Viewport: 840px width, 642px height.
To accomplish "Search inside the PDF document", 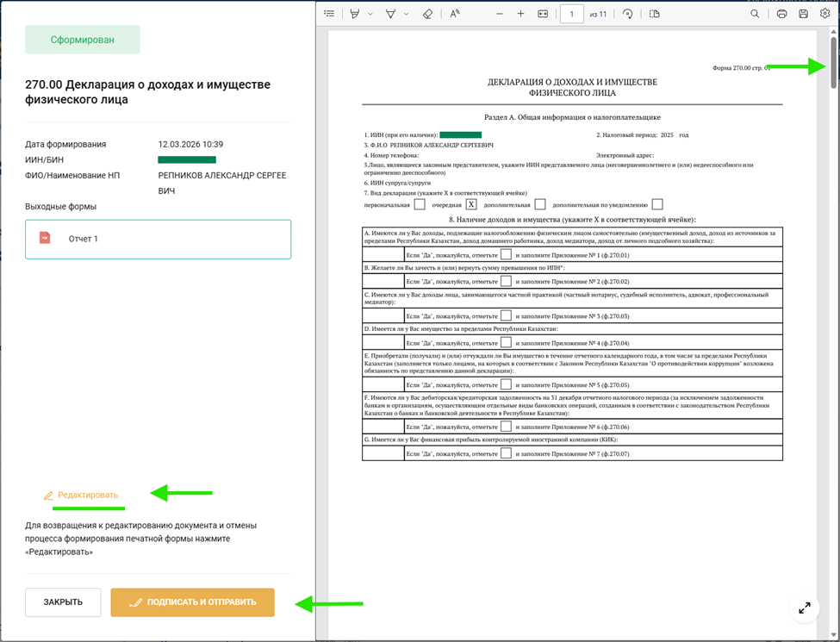I will (755, 14).
